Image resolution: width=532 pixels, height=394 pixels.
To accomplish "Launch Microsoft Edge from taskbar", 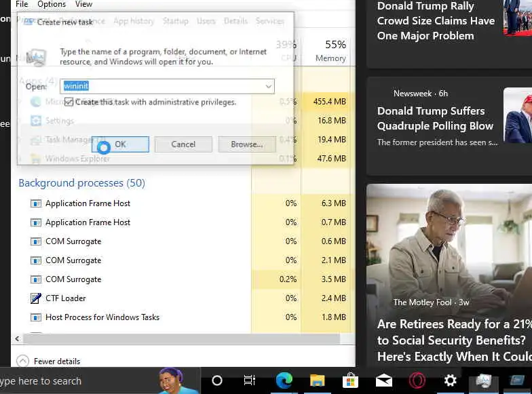I will [284, 380].
